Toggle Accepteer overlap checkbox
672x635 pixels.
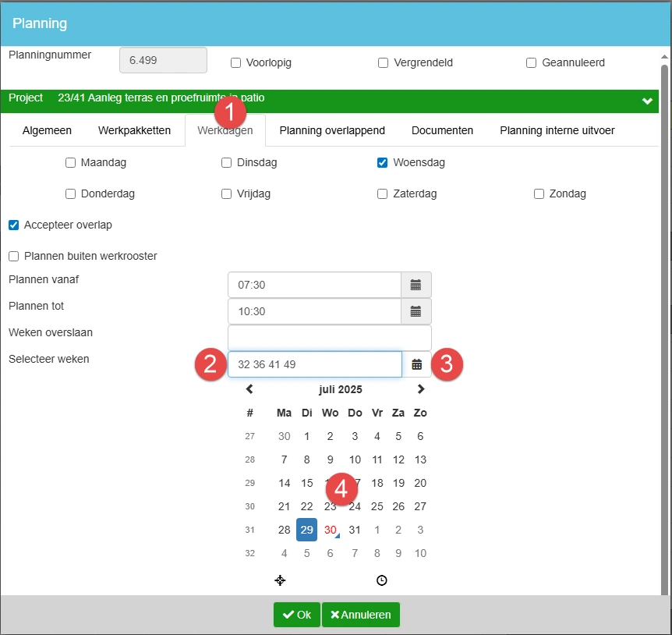pyautogui.click(x=13, y=225)
